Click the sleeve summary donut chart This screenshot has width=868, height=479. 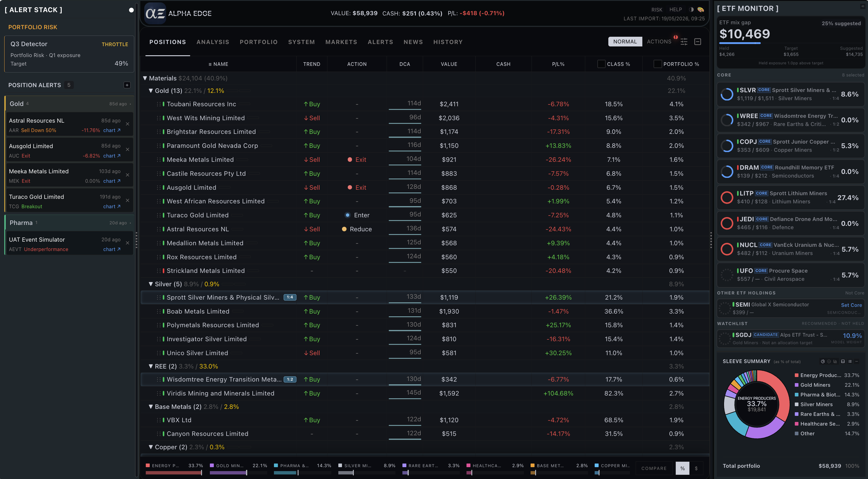coord(757,404)
